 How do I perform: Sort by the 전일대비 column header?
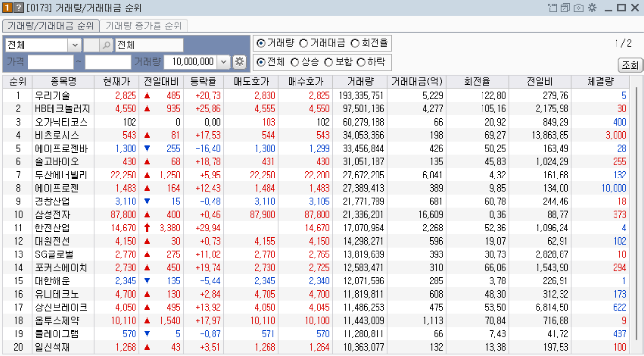tap(161, 82)
